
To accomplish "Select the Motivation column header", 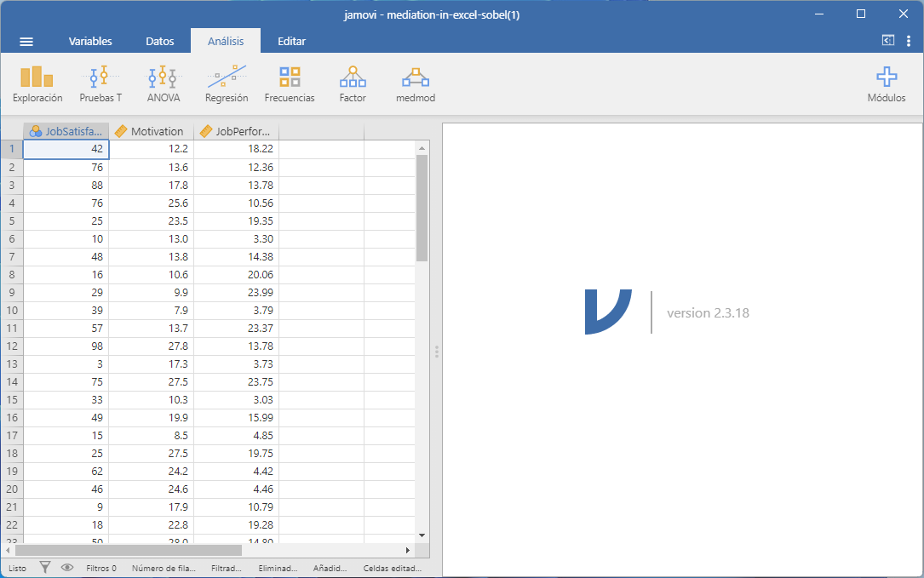I will (x=152, y=131).
